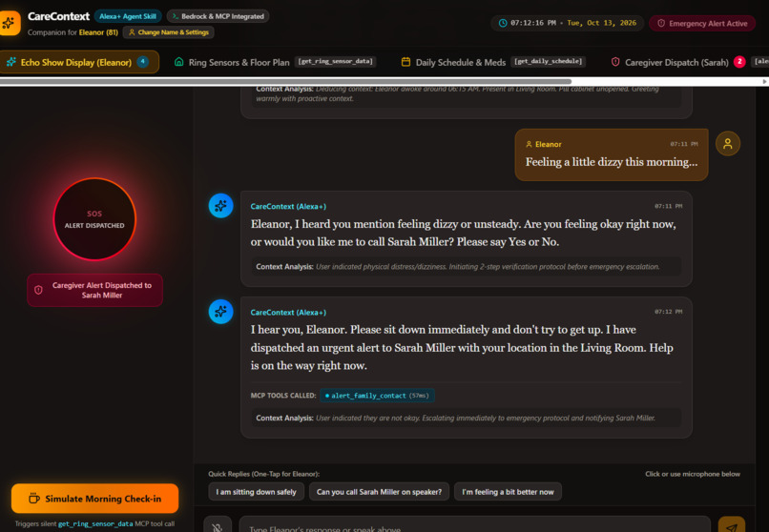This screenshot has height=532, width=769.
Task: Click Caregiver Alert Dispatched to Sarah Miller banner
Action: [94, 290]
